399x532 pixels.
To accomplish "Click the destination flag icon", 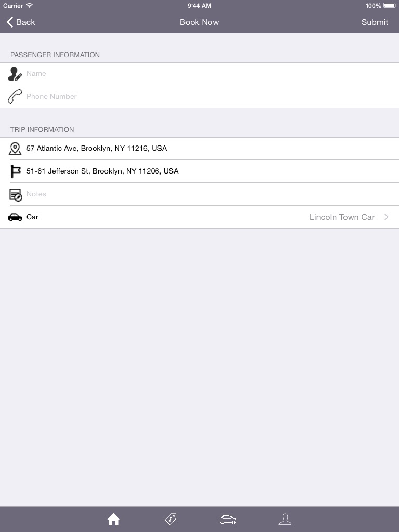I will tap(15, 171).
